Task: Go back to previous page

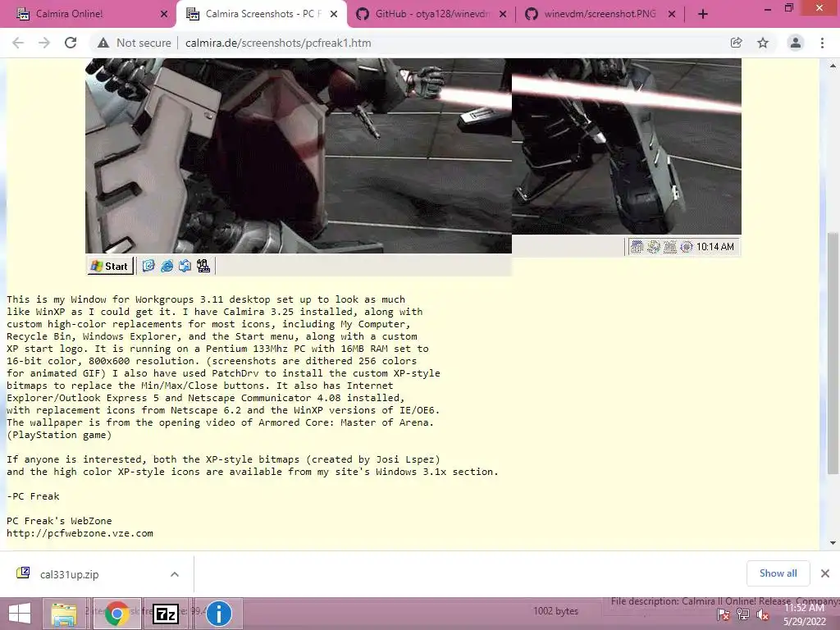Action: (18, 43)
